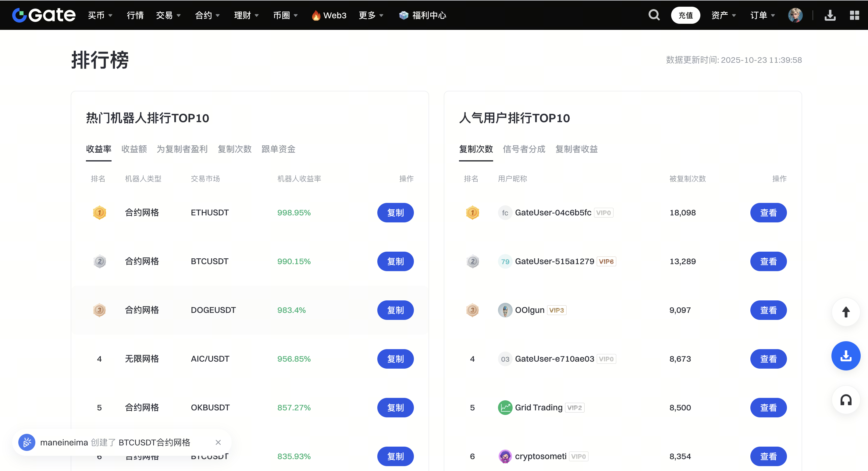Click the blue floating download button
868x471 pixels.
[x=845, y=356]
